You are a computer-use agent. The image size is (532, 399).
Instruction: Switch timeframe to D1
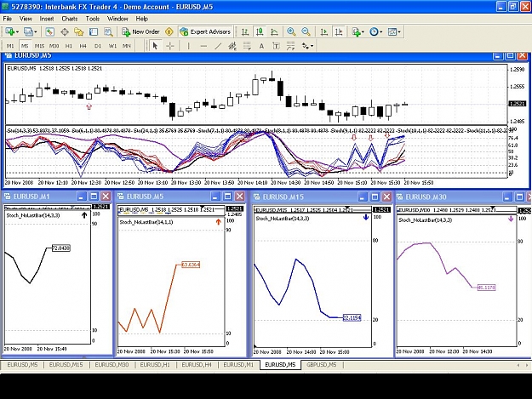(x=98, y=46)
